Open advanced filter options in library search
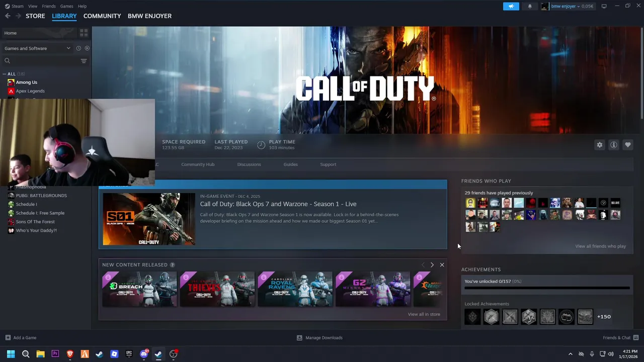 84,61
